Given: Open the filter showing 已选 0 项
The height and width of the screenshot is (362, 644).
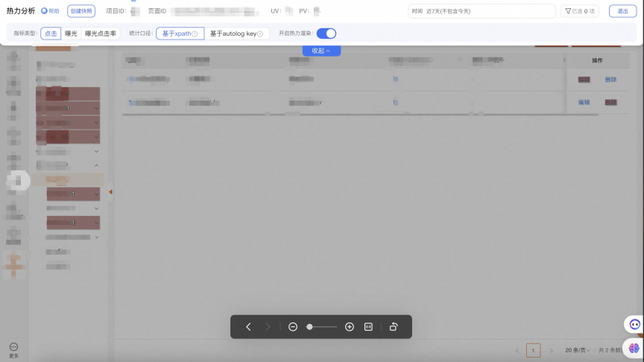Looking at the screenshot, I should click(579, 11).
